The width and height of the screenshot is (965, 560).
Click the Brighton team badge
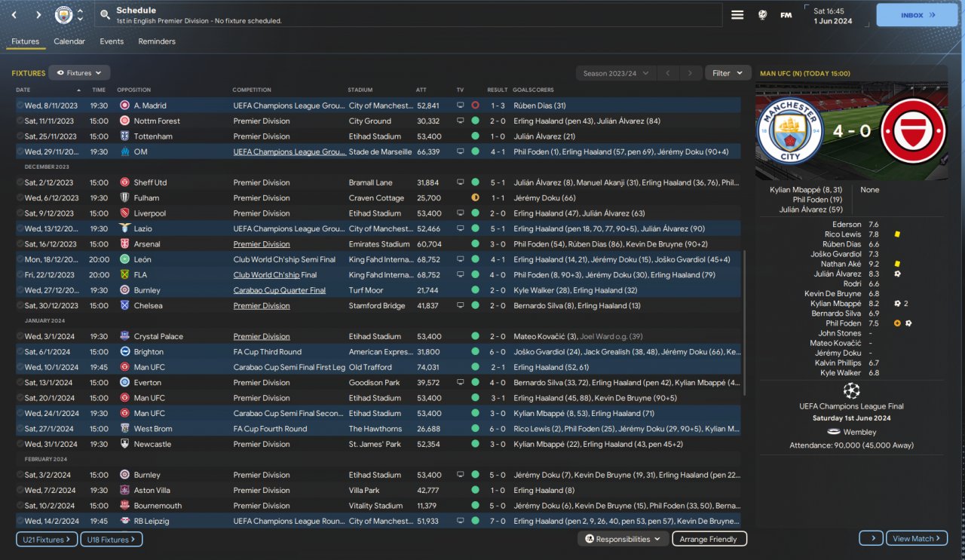pyautogui.click(x=124, y=352)
